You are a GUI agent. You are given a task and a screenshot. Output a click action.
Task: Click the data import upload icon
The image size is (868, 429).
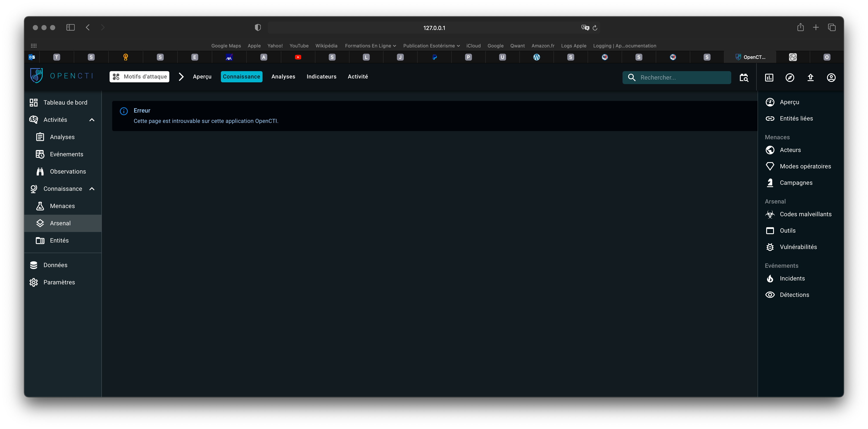point(810,78)
